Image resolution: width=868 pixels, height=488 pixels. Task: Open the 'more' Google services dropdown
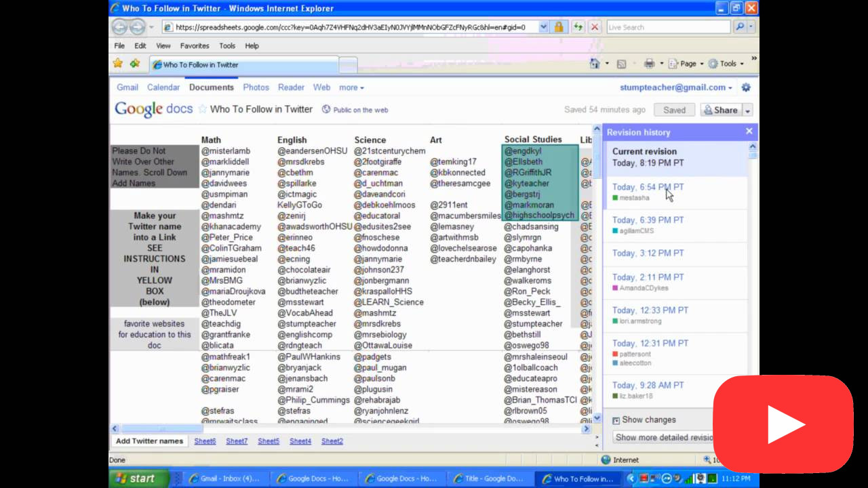[x=351, y=87]
